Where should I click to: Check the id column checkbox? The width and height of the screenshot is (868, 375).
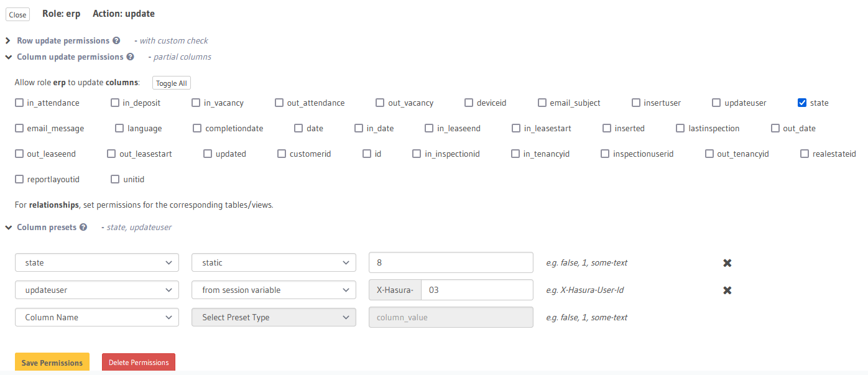pos(367,154)
